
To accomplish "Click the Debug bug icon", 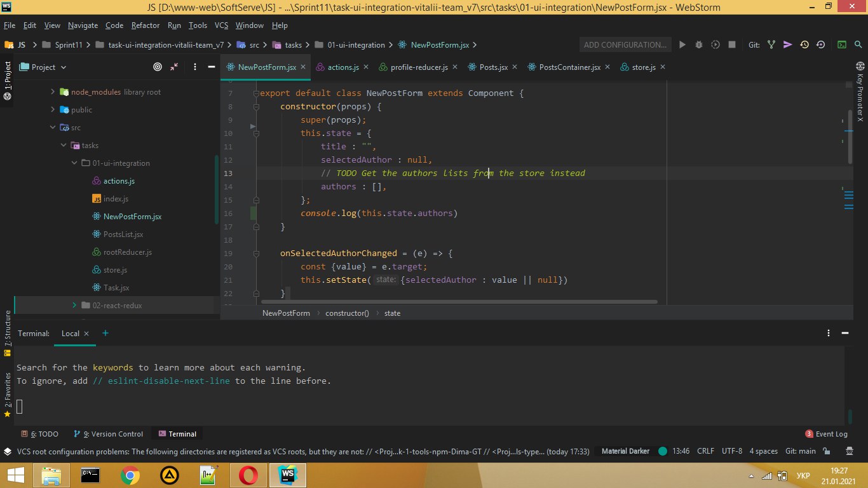I will [699, 45].
